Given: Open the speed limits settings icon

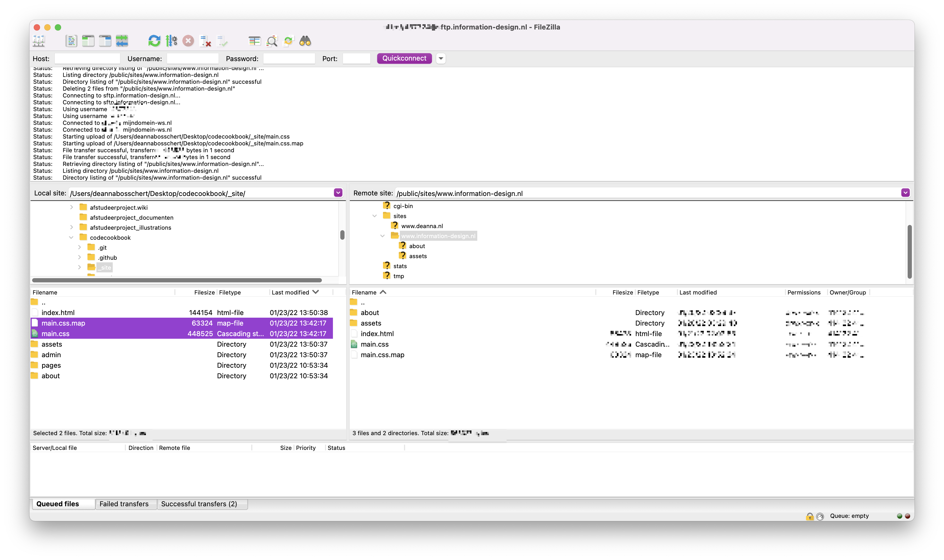Looking at the screenshot, I should (x=172, y=41).
